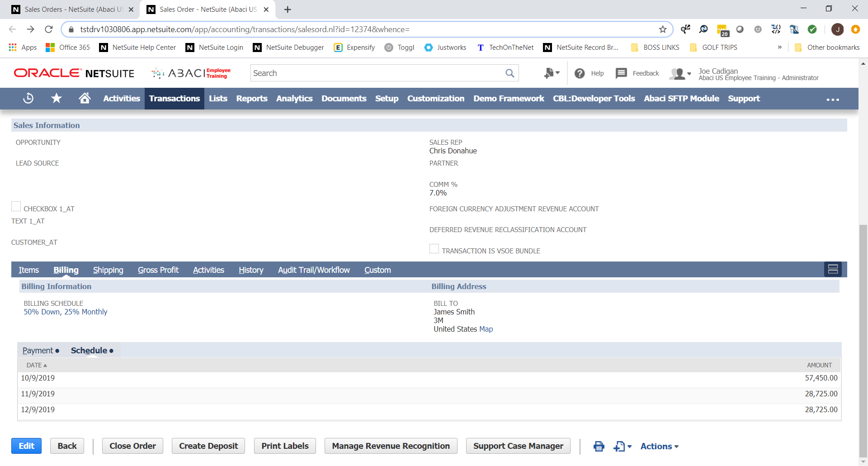Image resolution: width=868 pixels, height=466 pixels.
Task: Open the Transactions menu
Action: [x=175, y=99]
